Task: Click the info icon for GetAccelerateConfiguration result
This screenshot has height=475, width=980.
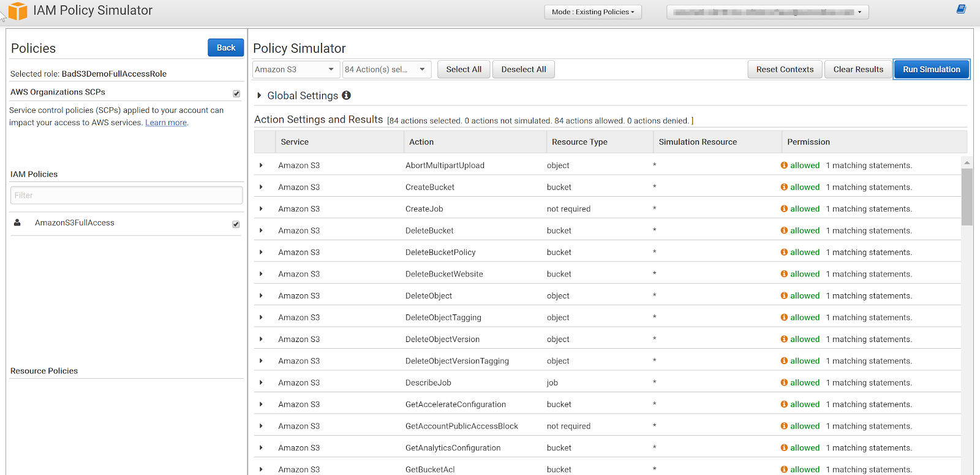Action: 784,405
